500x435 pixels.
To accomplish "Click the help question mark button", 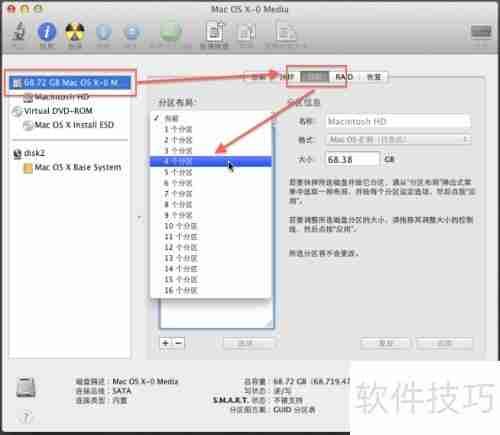I will coord(26,417).
